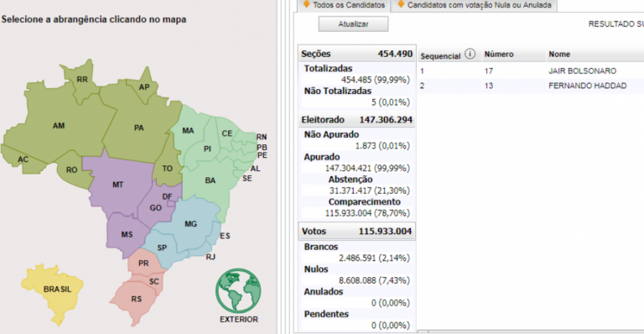
Task: Select Minas Gerais (MG) on the map
Action: pyautogui.click(x=190, y=224)
